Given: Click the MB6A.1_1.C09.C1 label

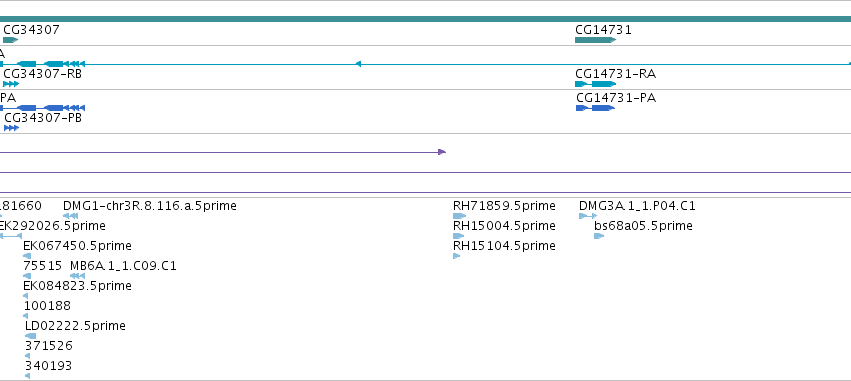Looking at the screenshot, I should tap(123, 266).
